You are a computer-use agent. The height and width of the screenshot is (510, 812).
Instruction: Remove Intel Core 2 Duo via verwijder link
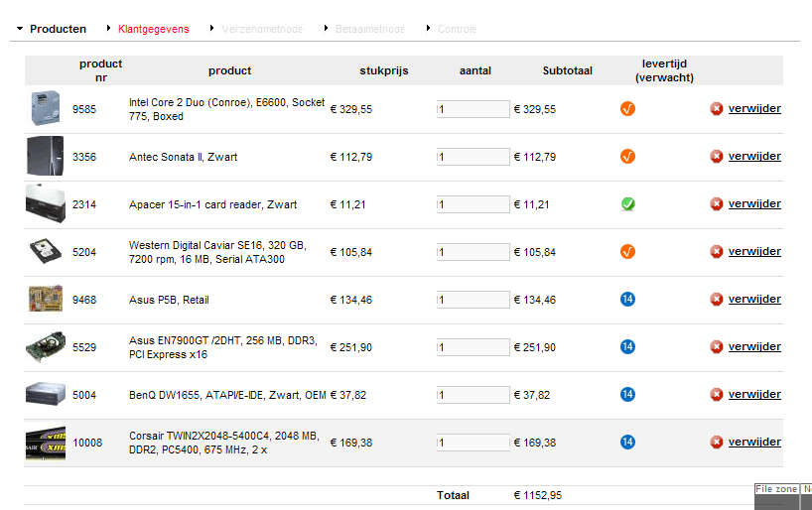(x=754, y=109)
